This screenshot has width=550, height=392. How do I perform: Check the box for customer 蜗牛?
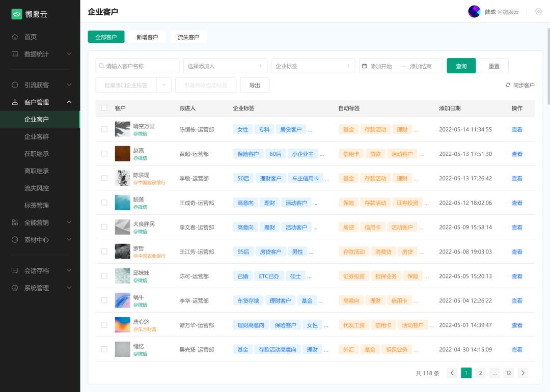coord(104,300)
